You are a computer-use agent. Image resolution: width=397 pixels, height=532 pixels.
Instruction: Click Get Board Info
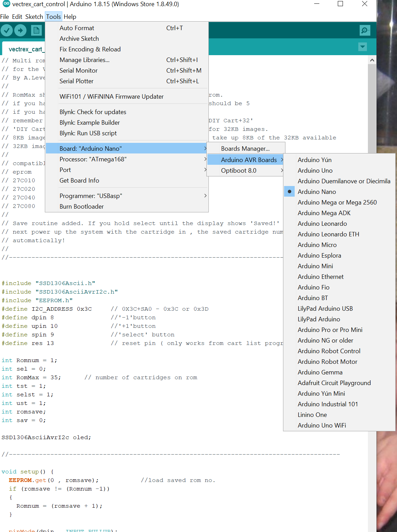tap(127, 181)
